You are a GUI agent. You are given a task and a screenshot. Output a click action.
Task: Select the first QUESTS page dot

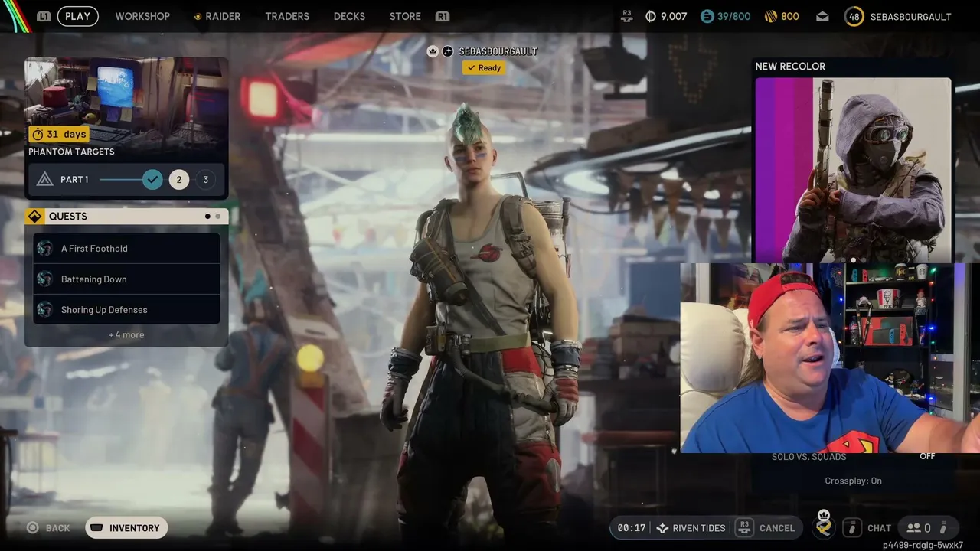(x=207, y=217)
